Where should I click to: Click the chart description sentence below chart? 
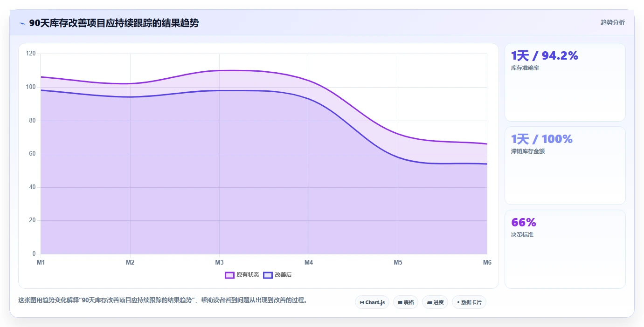tap(163, 300)
